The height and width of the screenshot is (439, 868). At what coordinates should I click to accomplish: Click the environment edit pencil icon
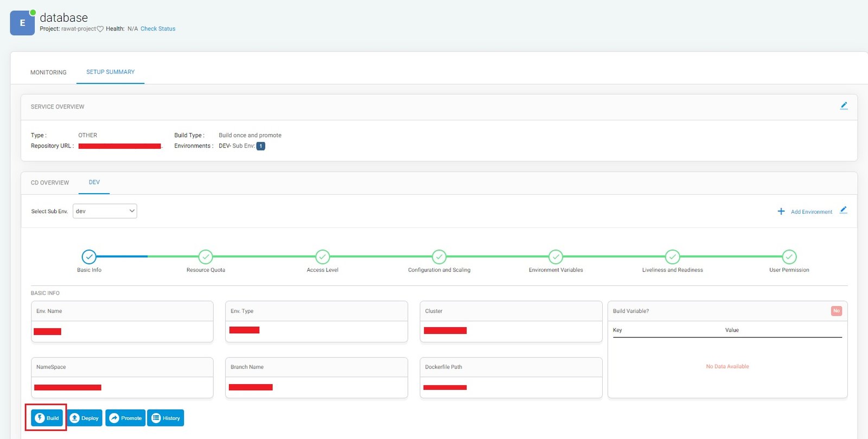pyautogui.click(x=843, y=211)
